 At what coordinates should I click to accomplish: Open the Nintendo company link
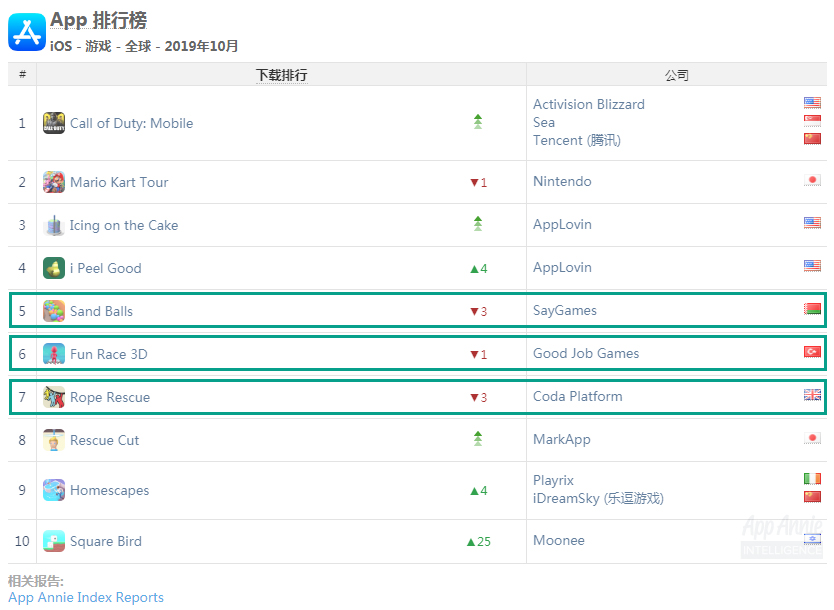[562, 181]
